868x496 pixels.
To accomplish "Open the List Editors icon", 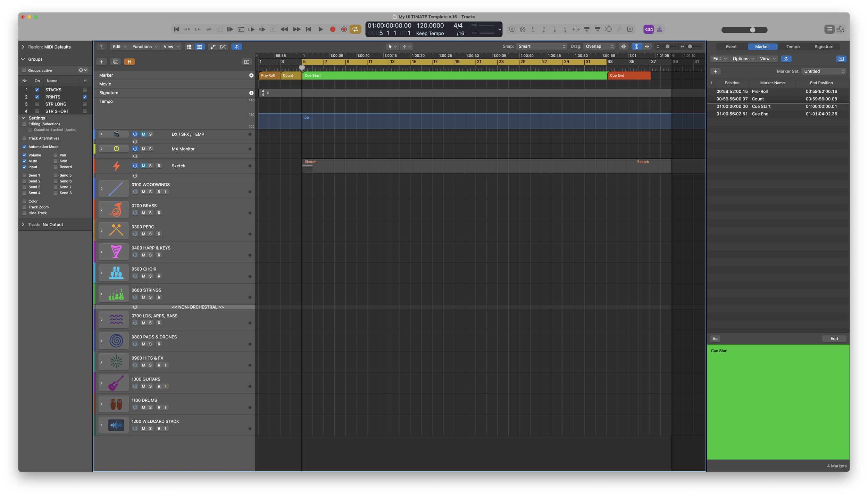I will pyautogui.click(x=829, y=30).
